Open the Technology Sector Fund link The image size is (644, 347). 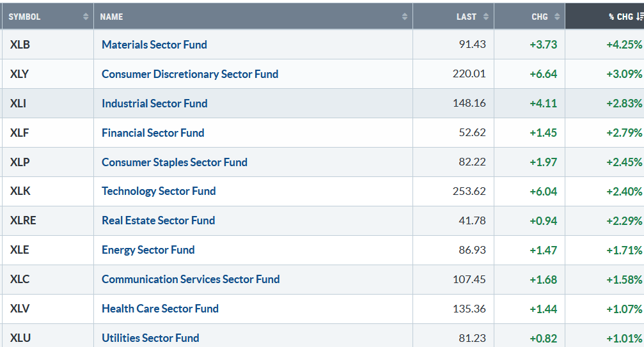click(x=159, y=191)
